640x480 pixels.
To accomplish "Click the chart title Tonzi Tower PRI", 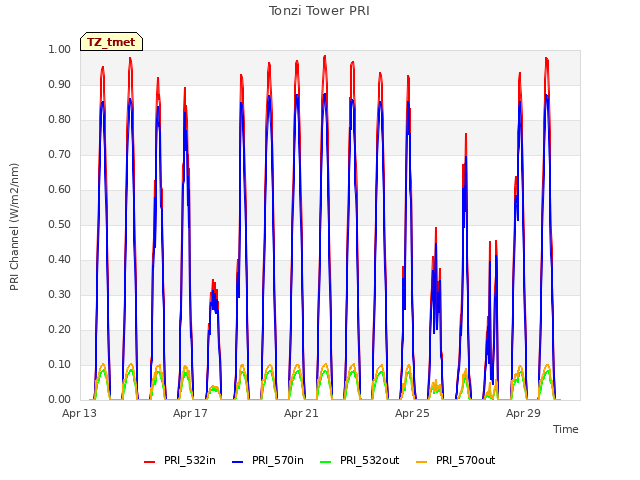I will (x=319, y=11).
